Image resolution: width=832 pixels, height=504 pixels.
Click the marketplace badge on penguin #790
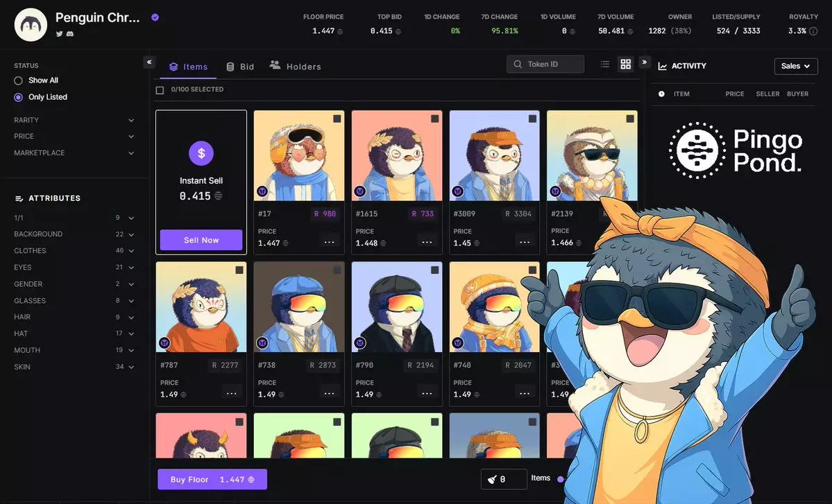point(359,343)
